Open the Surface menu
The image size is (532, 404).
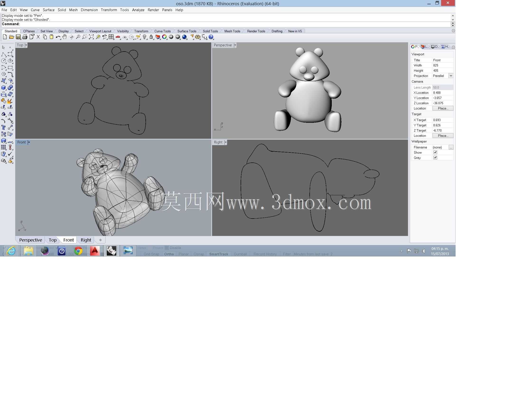click(x=49, y=10)
